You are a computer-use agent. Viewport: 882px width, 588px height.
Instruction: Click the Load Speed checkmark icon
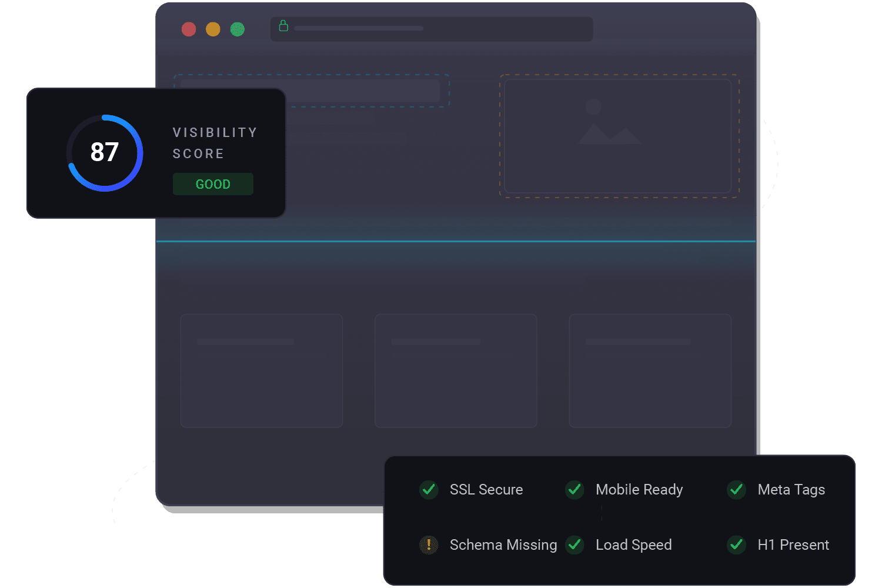tap(575, 545)
